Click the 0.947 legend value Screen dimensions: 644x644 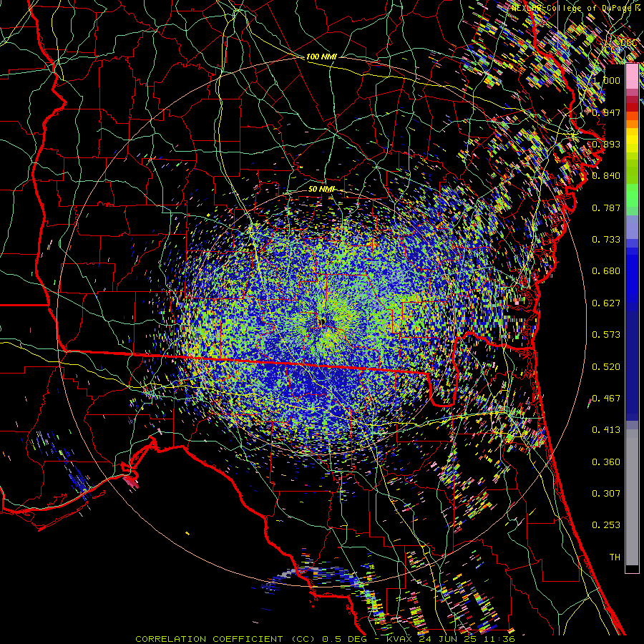click(x=606, y=112)
